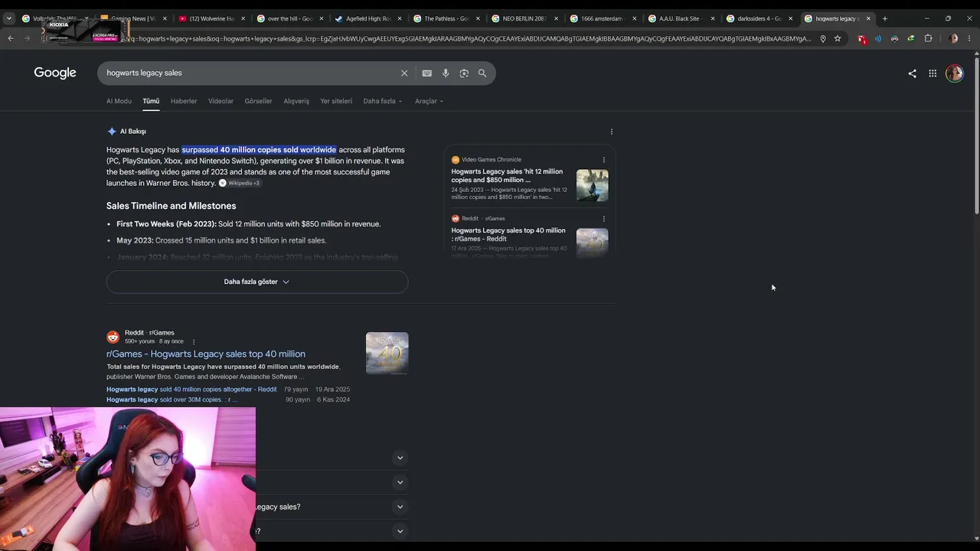Search by image with Google Lens icon
The image size is (980, 551).
click(464, 73)
